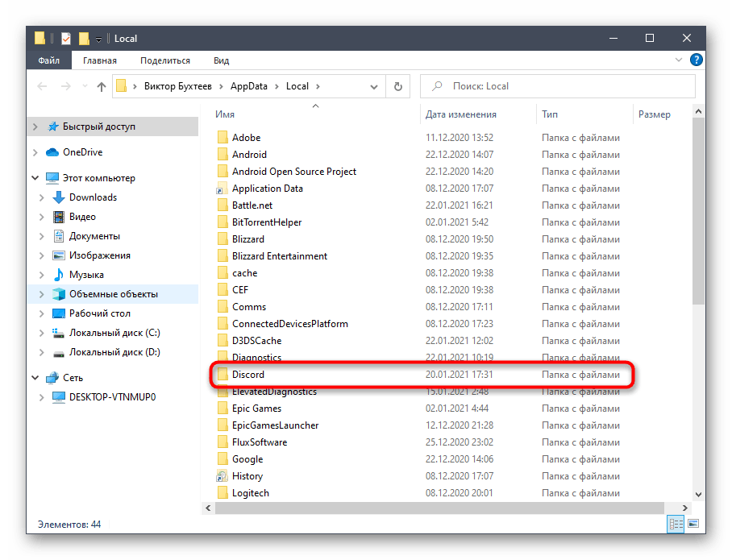Screen dimensions: 732x560
Task: Select the Discord folder
Action: point(248,375)
